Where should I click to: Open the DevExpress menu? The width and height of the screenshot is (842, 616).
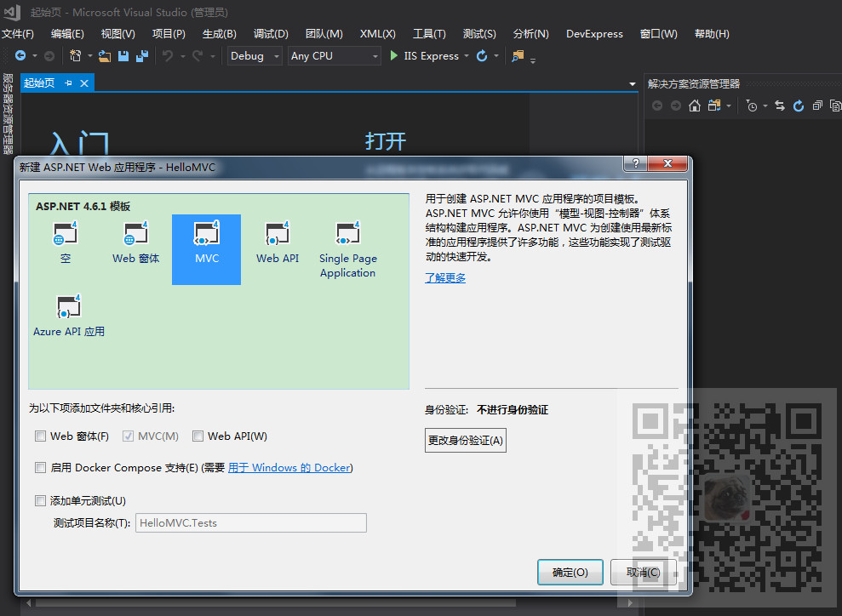click(x=593, y=33)
